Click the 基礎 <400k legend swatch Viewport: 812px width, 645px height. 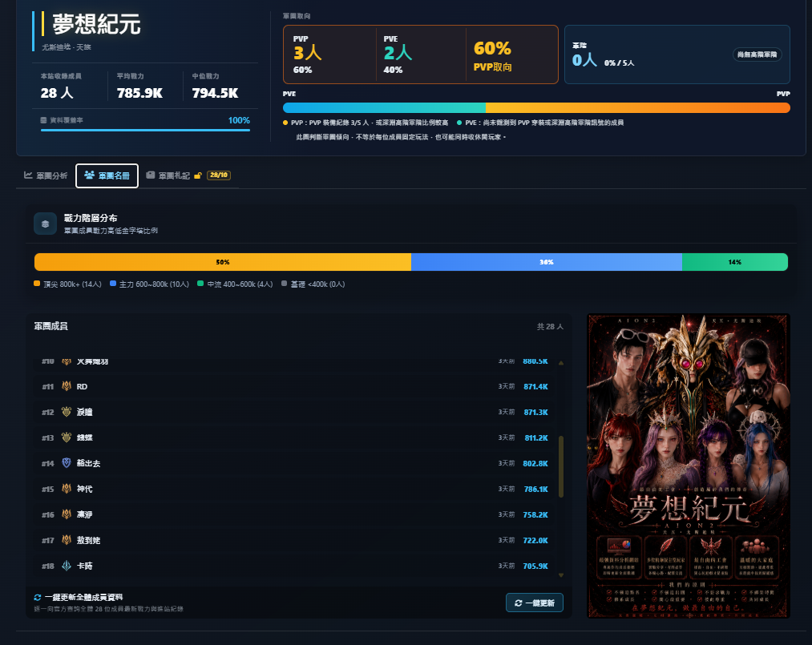pos(285,284)
